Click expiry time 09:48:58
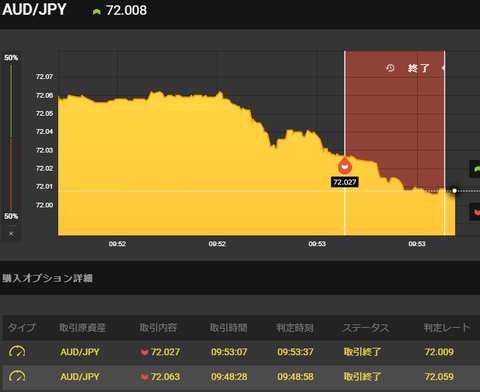 (x=295, y=377)
